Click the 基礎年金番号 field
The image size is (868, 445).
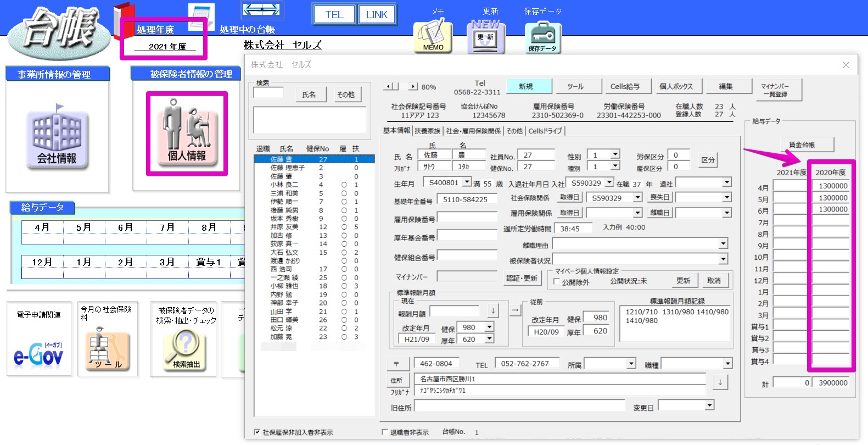tap(467, 199)
